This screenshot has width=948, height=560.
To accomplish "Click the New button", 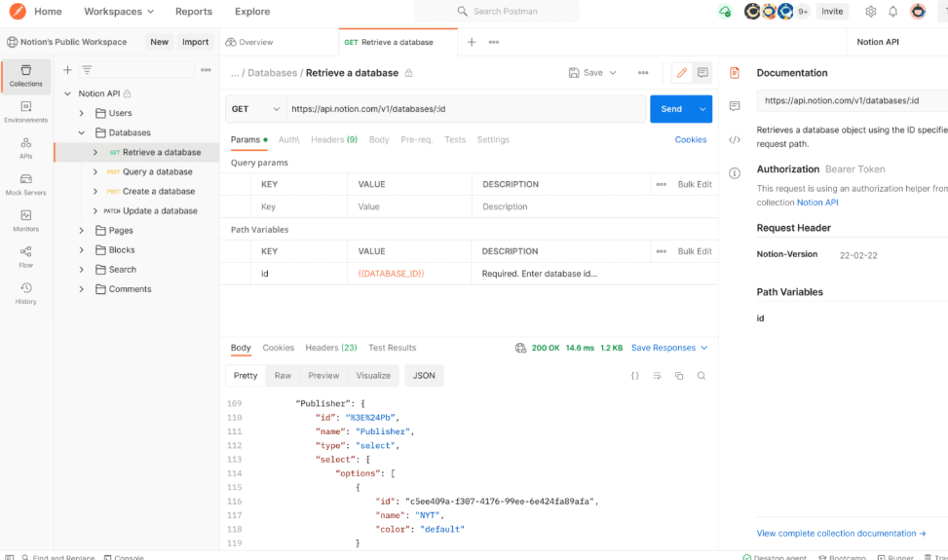I will pos(159,42).
